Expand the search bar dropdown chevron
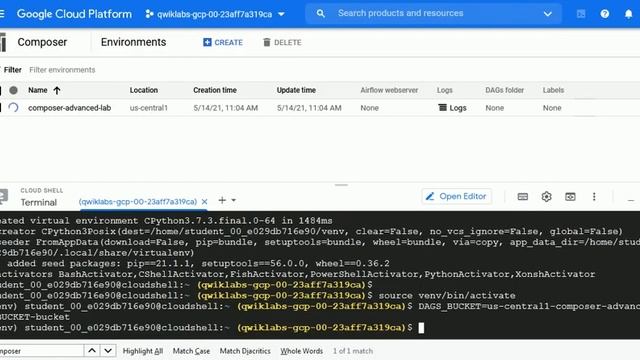This screenshot has width=640, height=360. [x=547, y=14]
